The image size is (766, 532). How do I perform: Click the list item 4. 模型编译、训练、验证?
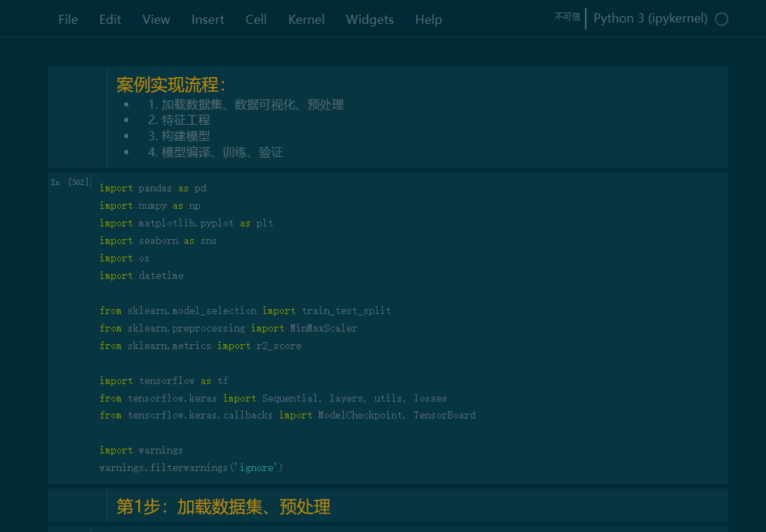tap(215, 152)
